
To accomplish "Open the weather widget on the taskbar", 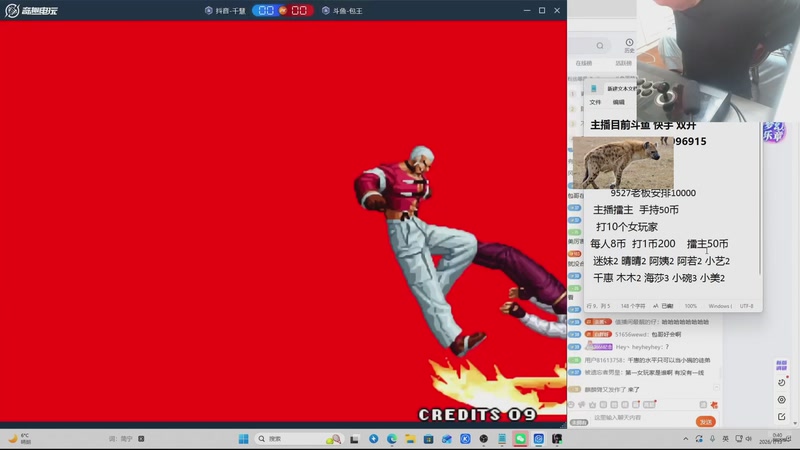I will tap(19, 439).
